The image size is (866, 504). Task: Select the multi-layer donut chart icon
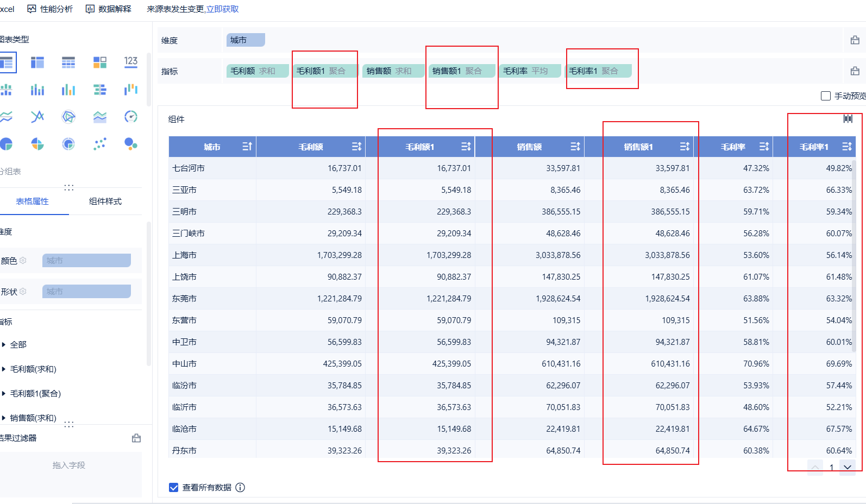click(68, 144)
